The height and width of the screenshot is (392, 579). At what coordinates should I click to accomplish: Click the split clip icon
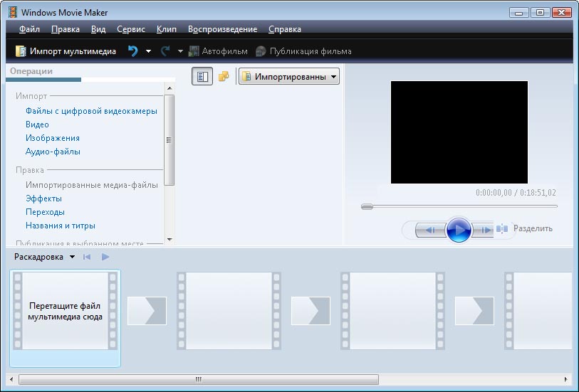502,228
